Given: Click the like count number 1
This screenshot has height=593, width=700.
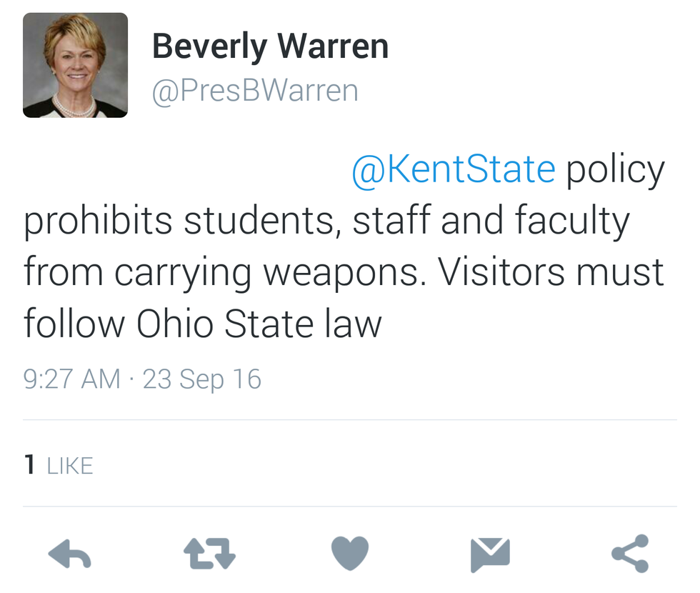Looking at the screenshot, I should 29,466.
